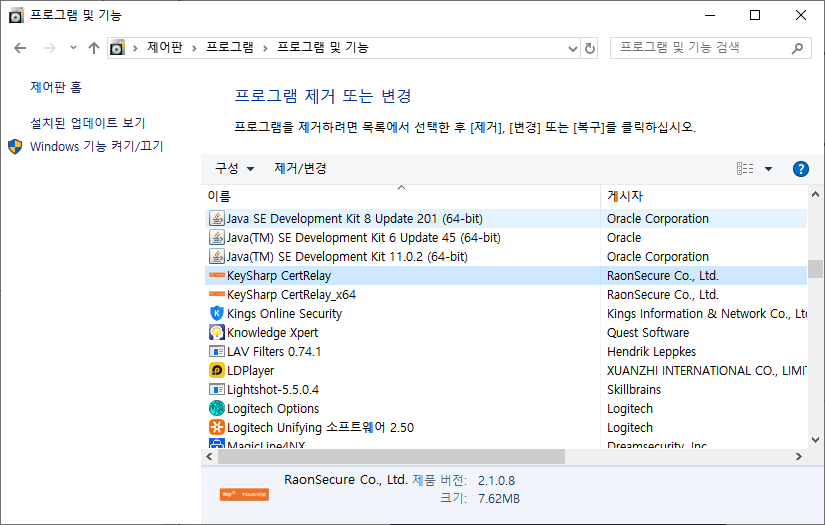Click 프로그램 및 기능 in the breadcrumb
825x525 pixels.
tap(323, 47)
